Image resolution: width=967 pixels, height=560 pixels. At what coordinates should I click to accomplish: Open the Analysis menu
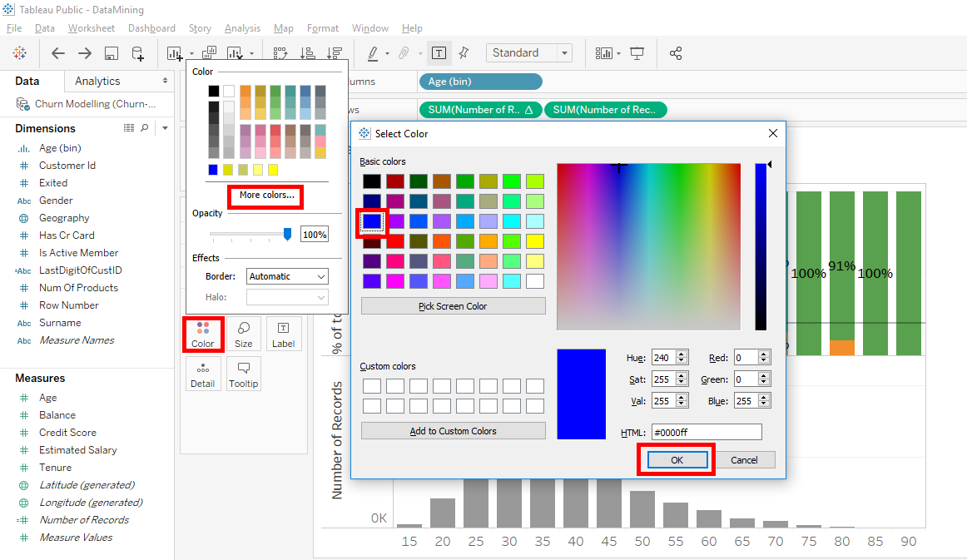click(242, 27)
